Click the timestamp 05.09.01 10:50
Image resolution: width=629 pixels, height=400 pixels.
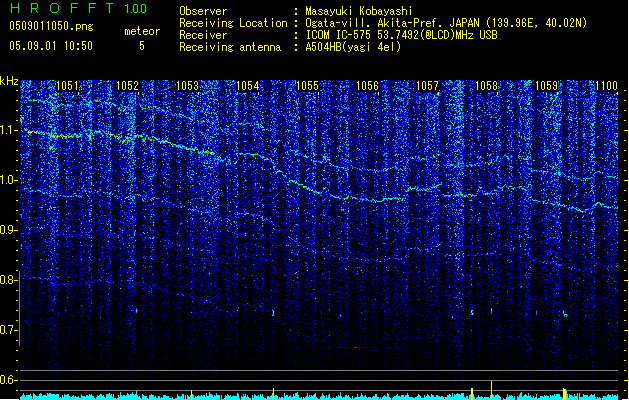tap(51, 46)
